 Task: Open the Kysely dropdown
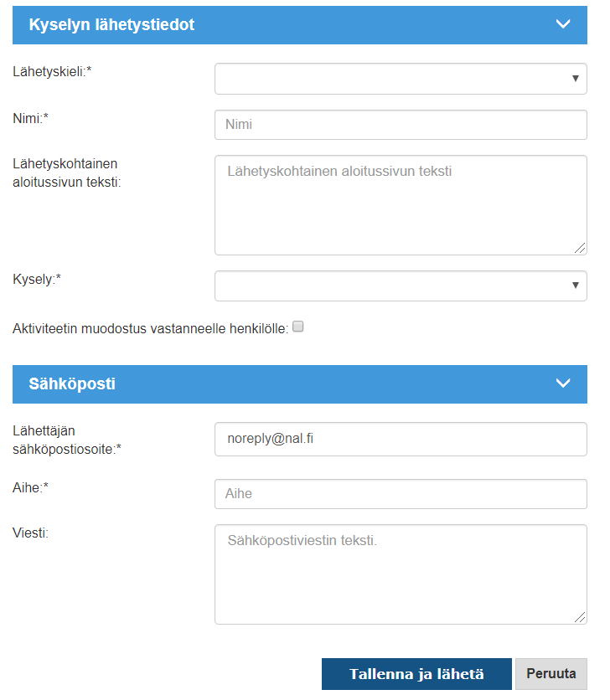click(401, 286)
